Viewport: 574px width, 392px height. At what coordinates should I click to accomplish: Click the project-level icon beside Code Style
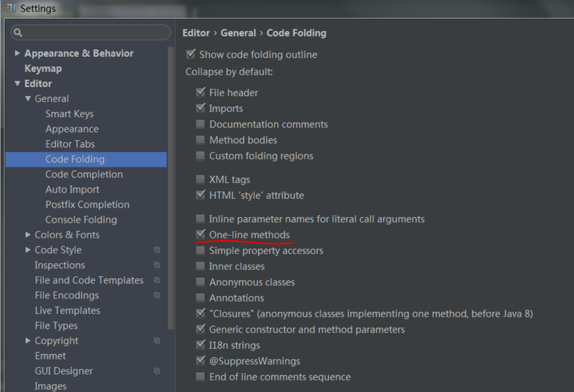pos(157,250)
